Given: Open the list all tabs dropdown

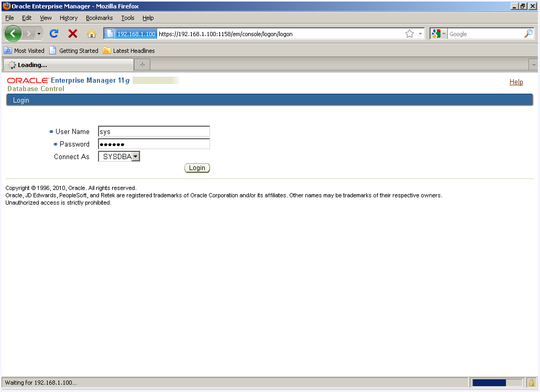Looking at the screenshot, I should pos(534,65).
